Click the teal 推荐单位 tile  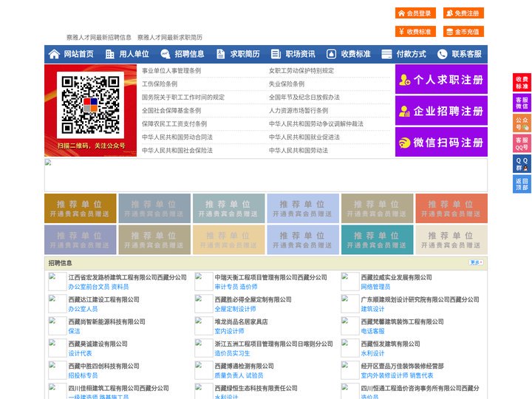(377, 239)
